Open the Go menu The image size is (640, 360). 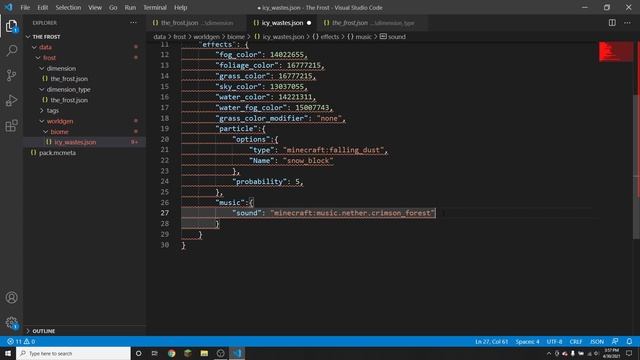pyautogui.click(x=113, y=7)
